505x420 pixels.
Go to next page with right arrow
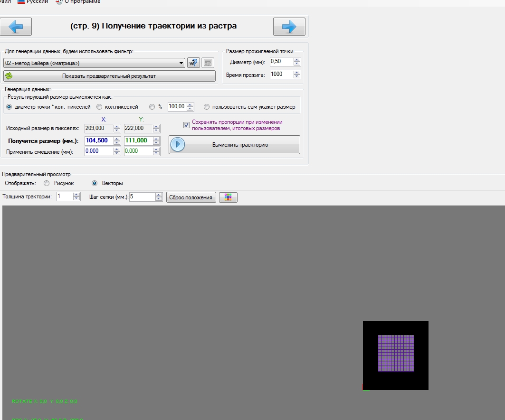[x=289, y=27]
